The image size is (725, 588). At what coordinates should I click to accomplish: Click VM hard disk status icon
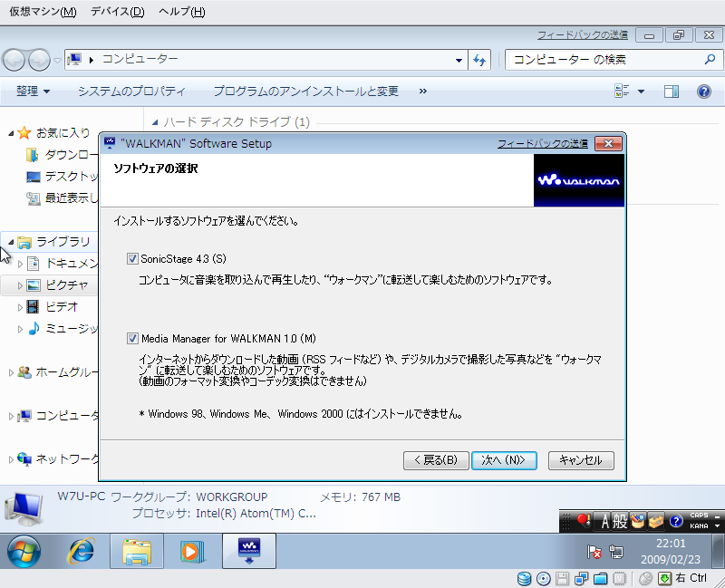pyautogui.click(x=524, y=578)
